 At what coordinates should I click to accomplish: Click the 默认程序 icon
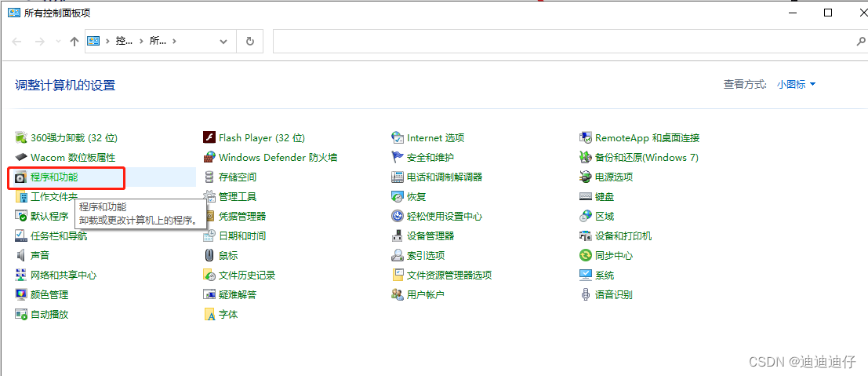pos(21,217)
